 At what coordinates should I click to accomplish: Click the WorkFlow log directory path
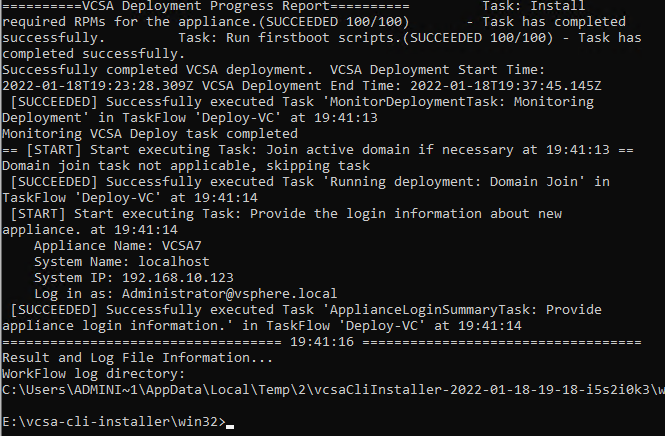[x=333, y=390]
